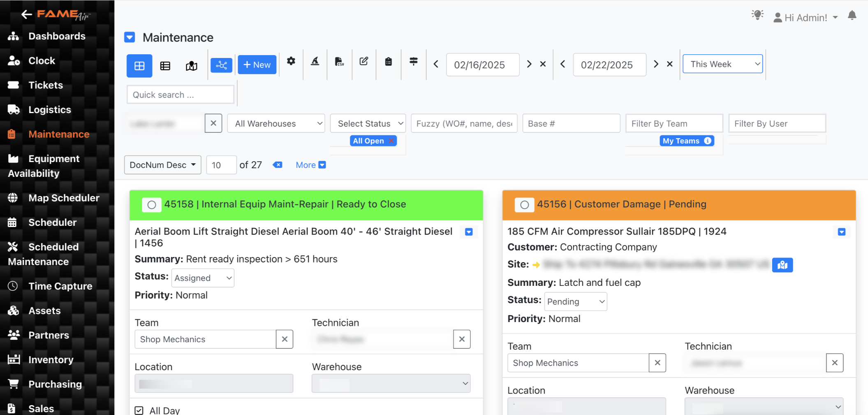The height and width of the screenshot is (415, 868).
Task: Click the Quick search field
Action: pyautogui.click(x=181, y=95)
